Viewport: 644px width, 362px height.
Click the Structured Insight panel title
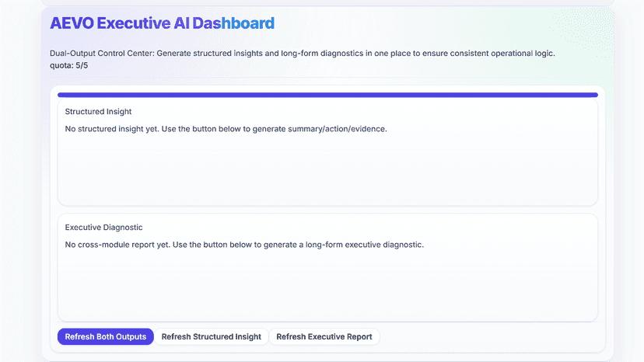(x=98, y=111)
